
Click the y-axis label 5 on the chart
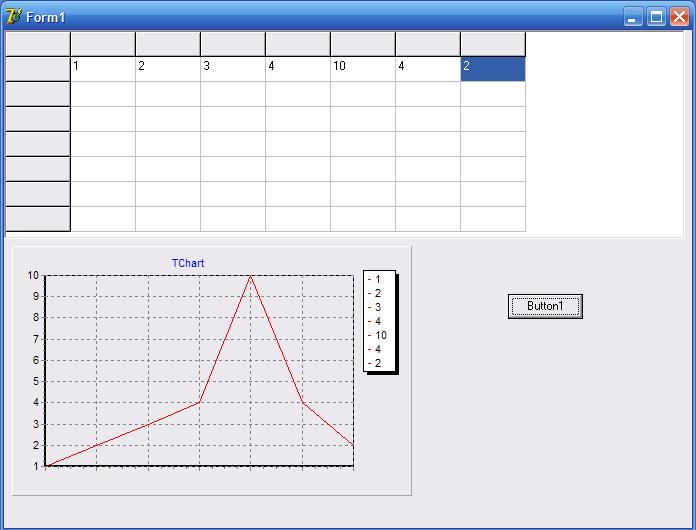pyautogui.click(x=34, y=381)
